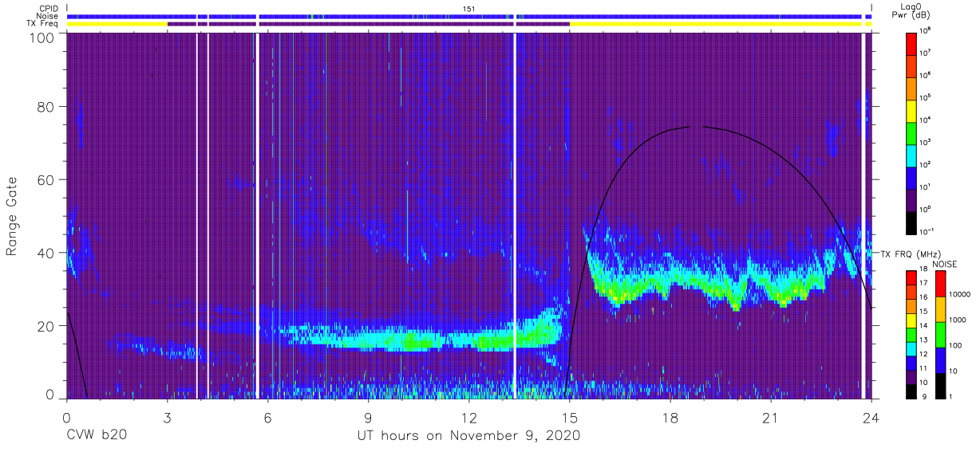
Task: Click the 'NOISE' colorbar title
Action: point(945,264)
